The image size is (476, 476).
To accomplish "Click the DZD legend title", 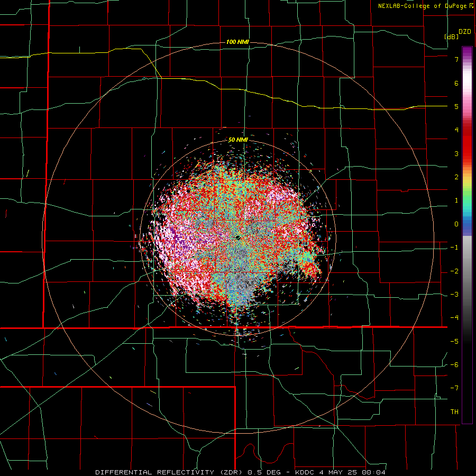I will [465, 32].
